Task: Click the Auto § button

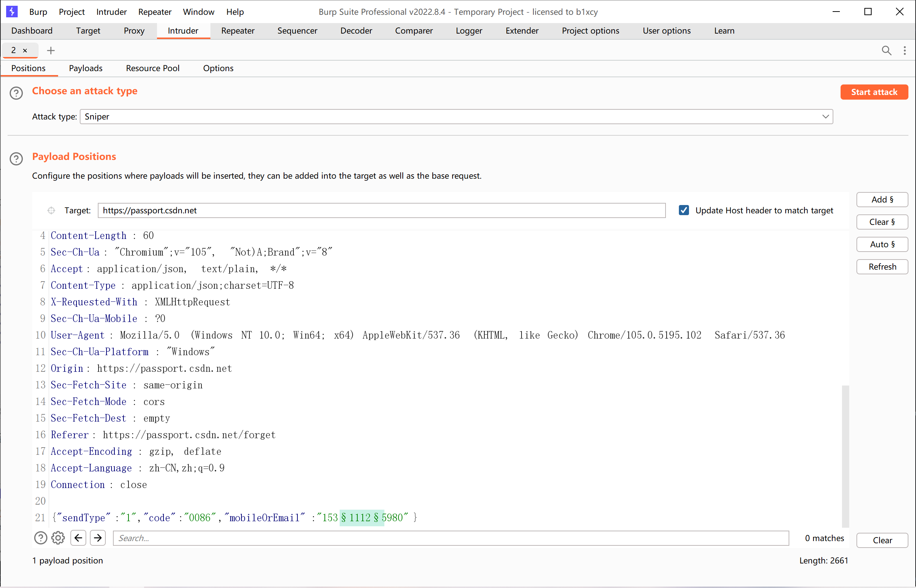Action: click(x=882, y=244)
